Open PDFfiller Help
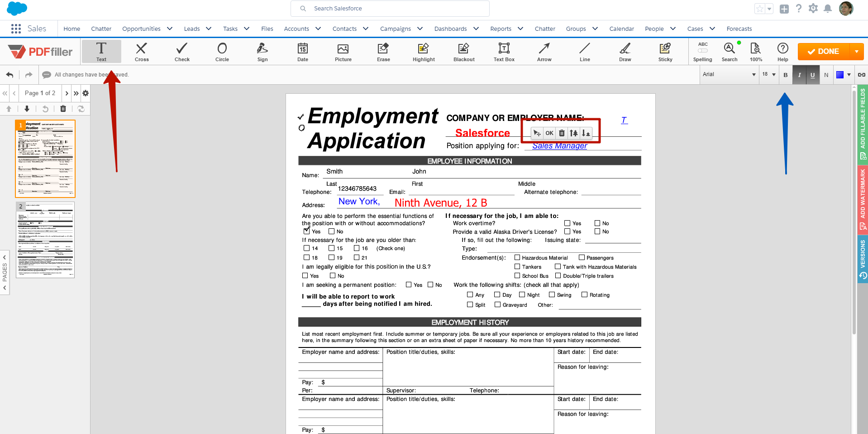 (x=783, y=51)
